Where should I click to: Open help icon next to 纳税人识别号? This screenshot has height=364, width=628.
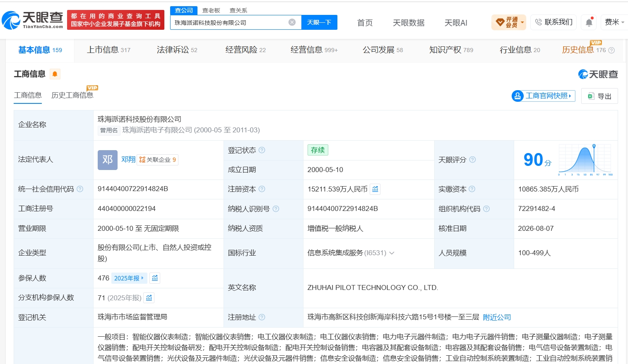pos(276,209)
